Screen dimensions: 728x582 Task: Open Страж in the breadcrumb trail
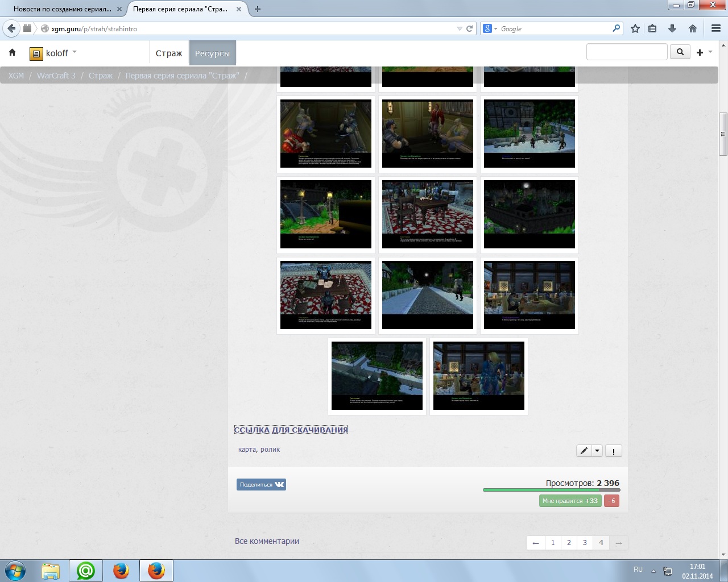coord(101,76)
